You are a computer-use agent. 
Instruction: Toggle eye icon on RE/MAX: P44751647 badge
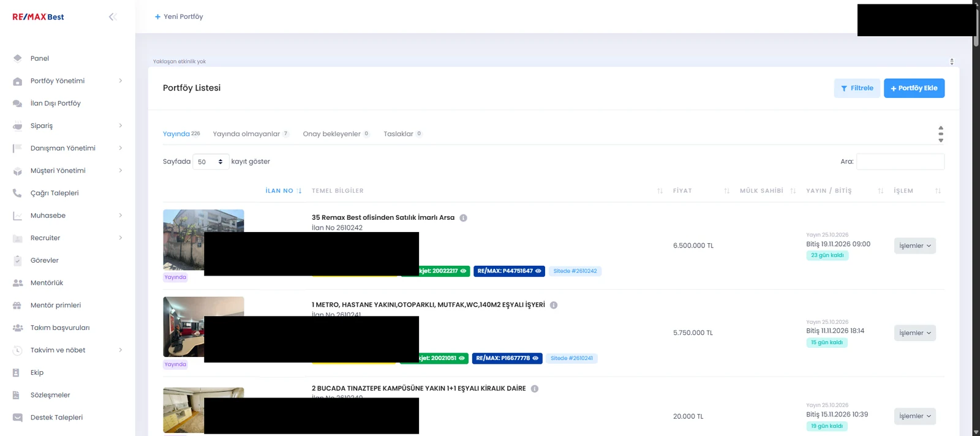(x=538, y=271)
